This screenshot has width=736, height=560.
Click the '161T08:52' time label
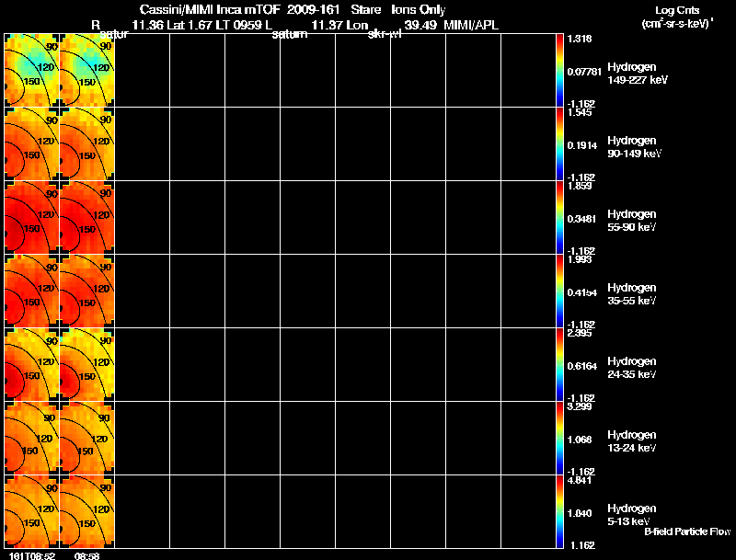(x=31, y=555)
